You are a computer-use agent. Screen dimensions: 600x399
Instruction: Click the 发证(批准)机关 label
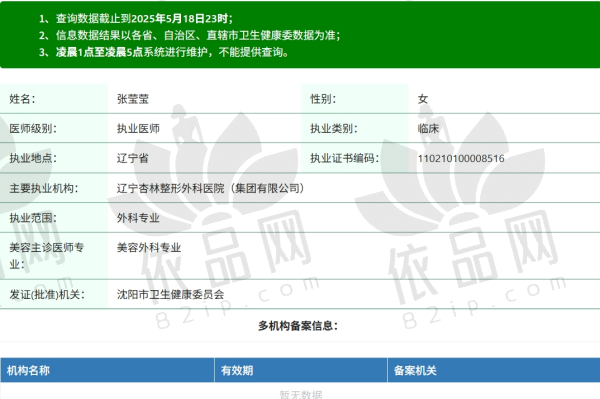47,294
